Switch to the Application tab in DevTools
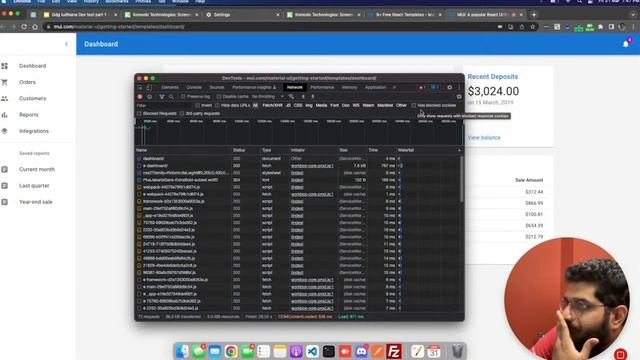This screenshot has height=360, width=640. click(375, 87)
